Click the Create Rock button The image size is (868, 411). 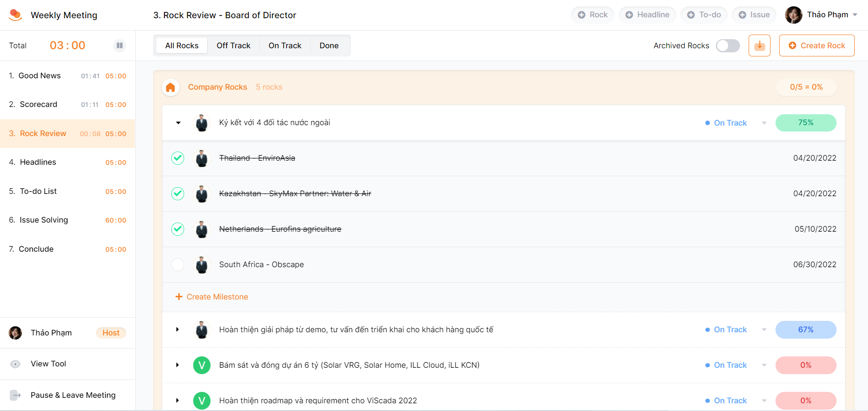(817, 46)
